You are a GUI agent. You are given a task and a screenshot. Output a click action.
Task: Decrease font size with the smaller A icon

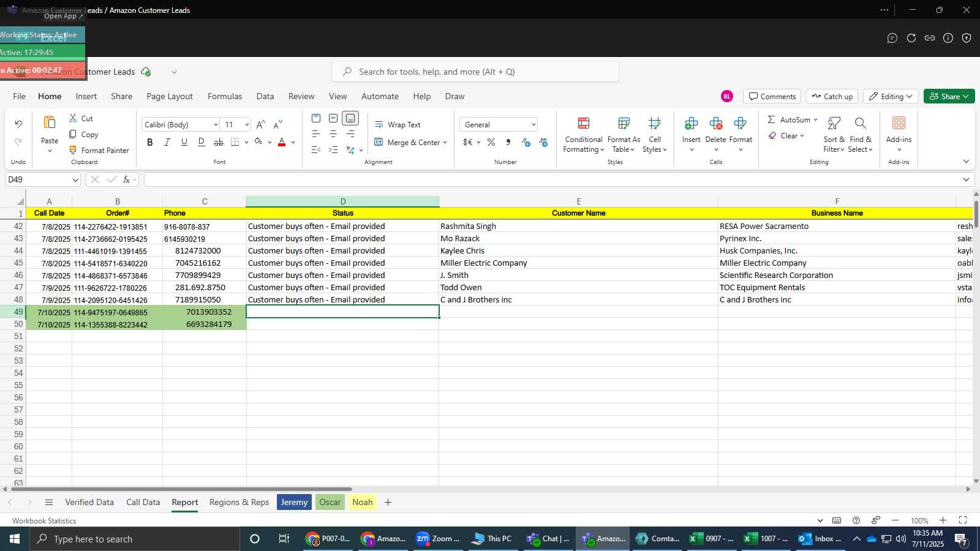coord(278,124)
